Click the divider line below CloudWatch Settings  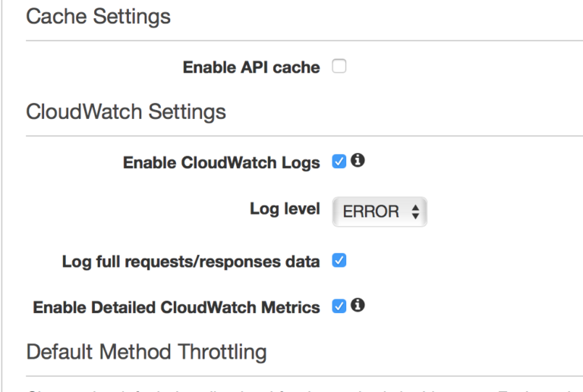[304, 136]
